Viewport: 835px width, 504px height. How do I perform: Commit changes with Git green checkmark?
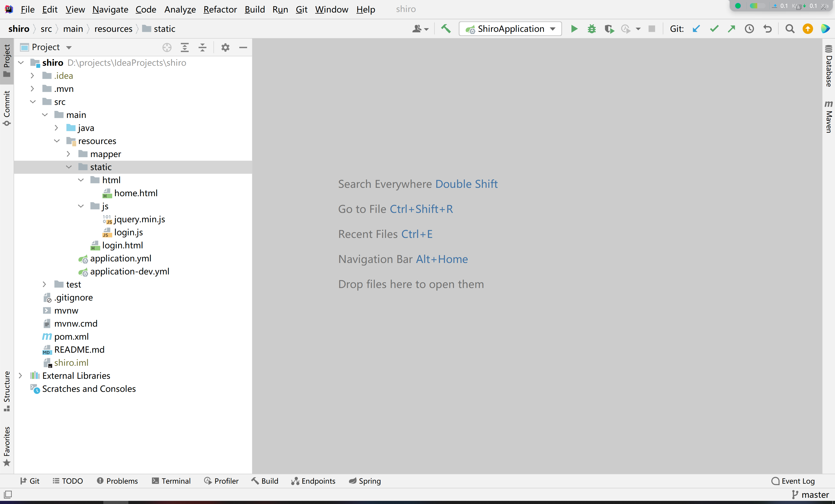click(714, 29)
